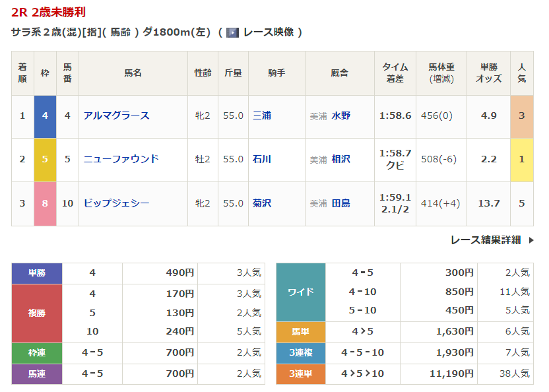Click the yellow bracket 5 cell
The width and height of the screenshot is (549, 392).
point(45,159)
